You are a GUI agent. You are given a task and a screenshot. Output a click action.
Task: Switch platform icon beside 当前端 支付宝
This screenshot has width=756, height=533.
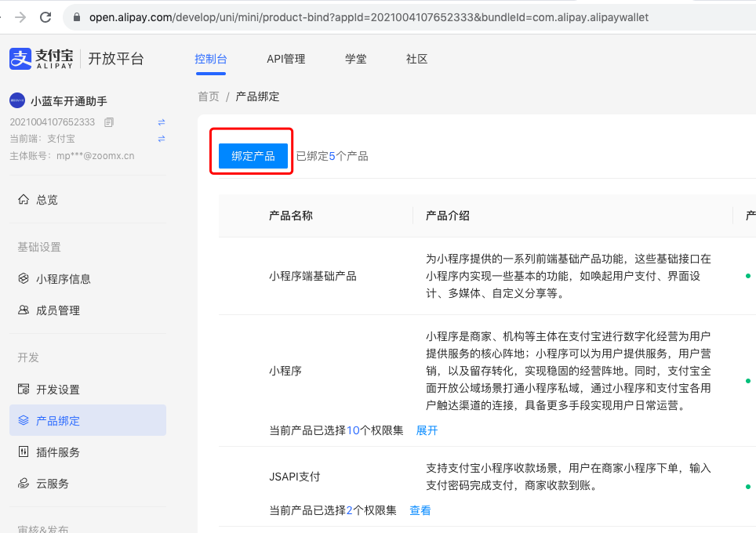click(162, 139)
